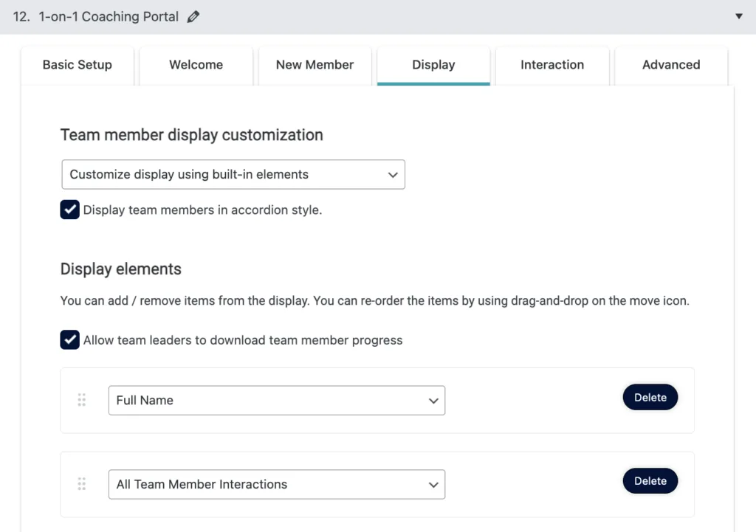The width and height of the screenshot is (756, 532).
Task: Select the Display tab
Action: click(433, 65)
